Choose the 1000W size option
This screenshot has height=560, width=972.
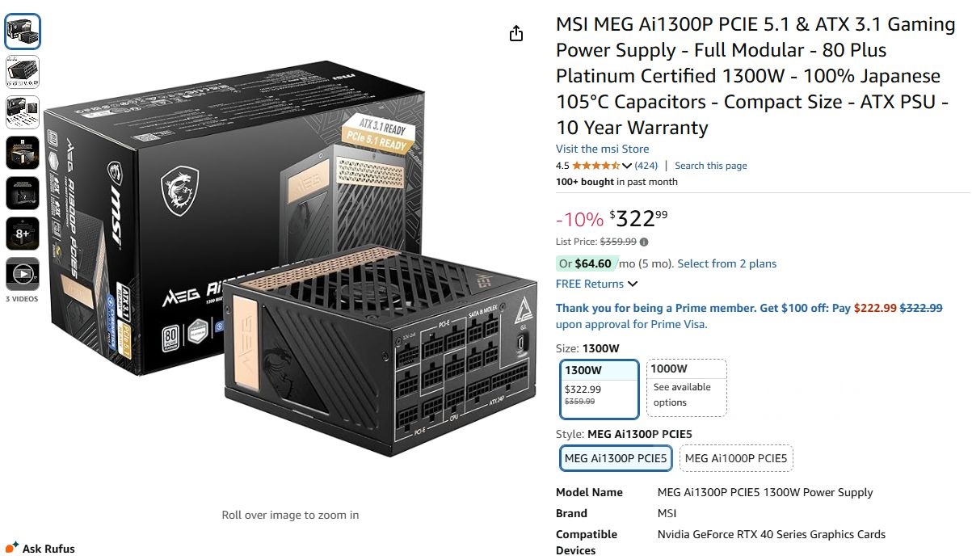(x=687, y=388)
